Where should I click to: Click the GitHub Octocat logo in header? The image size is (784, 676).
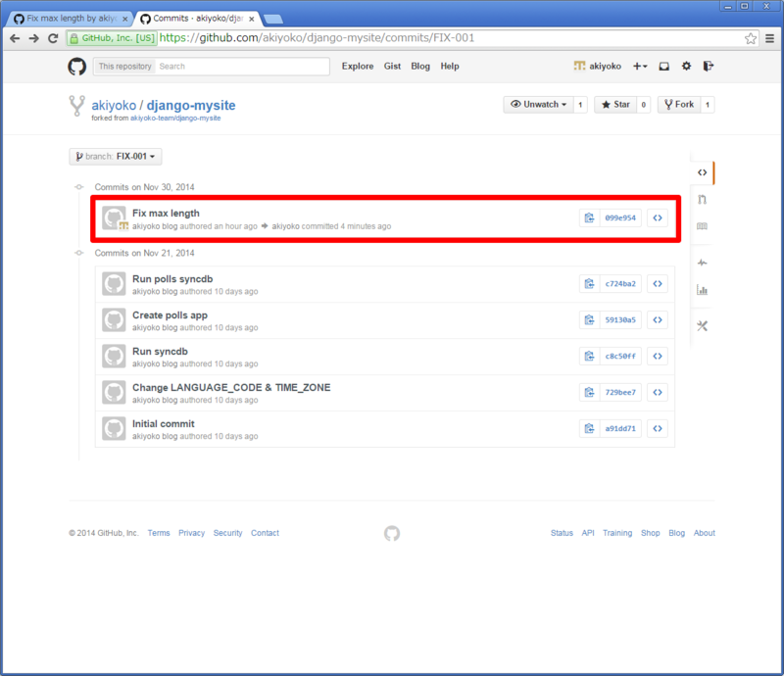click(x=77, y=66)
